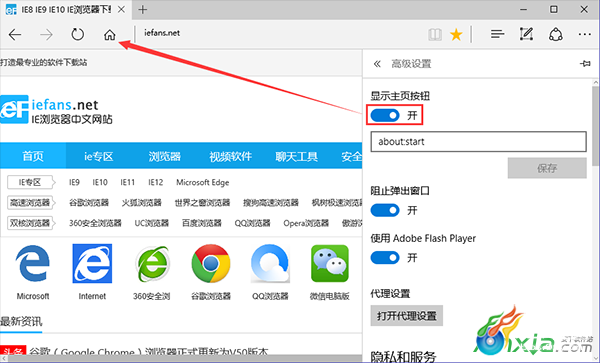
Task: Go back with the back arrow
Action: pos(15,35)
